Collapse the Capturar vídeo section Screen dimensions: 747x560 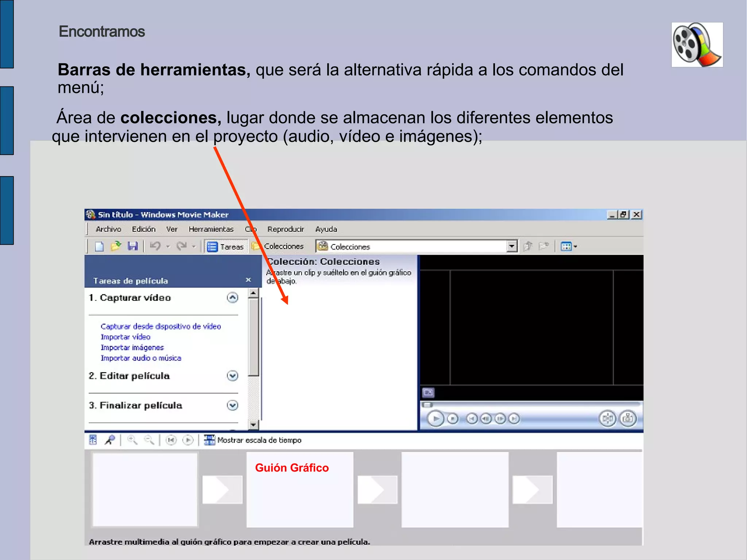point(232,298)
